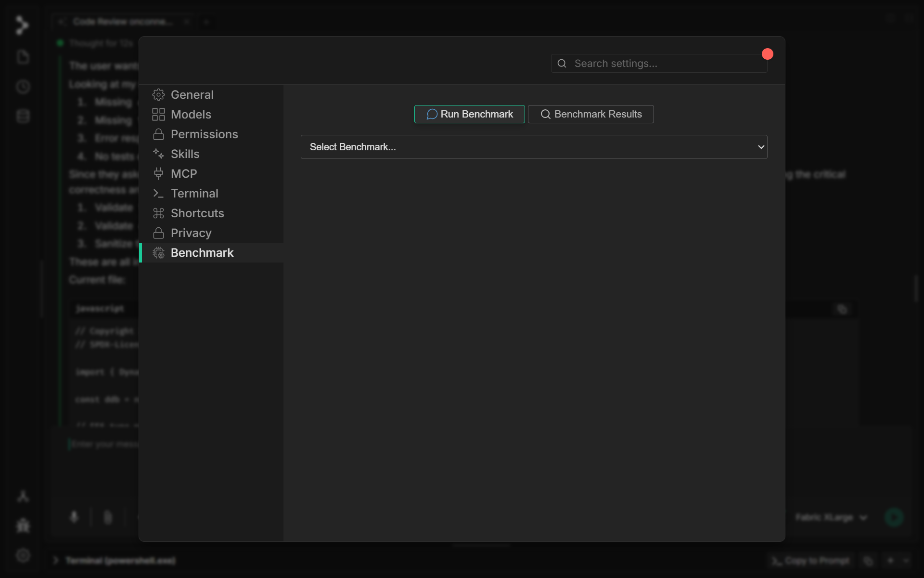The width and height of the screenshot is (924, 578).
Task: Open Shortcuts settings
Action: pyautogui.click(x=211, y=213)
